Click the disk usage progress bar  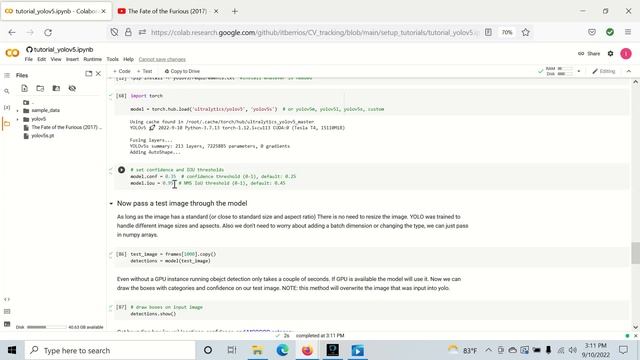pos(47,327)
